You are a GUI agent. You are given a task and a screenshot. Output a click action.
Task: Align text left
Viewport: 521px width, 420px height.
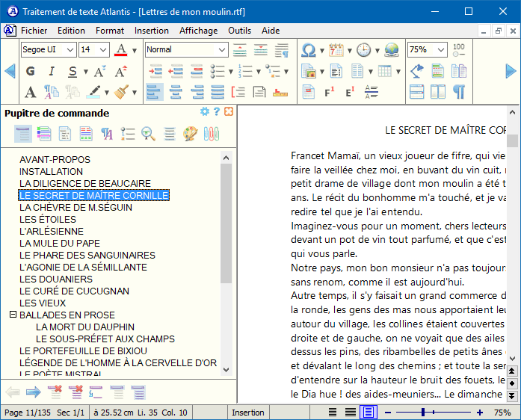coord(155,92)
